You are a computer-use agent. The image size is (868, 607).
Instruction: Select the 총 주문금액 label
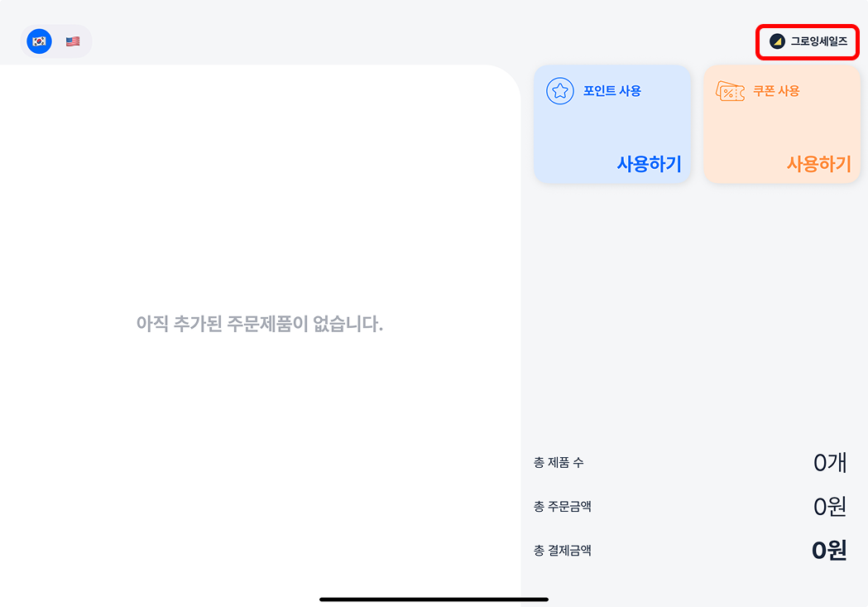[563, 506]
